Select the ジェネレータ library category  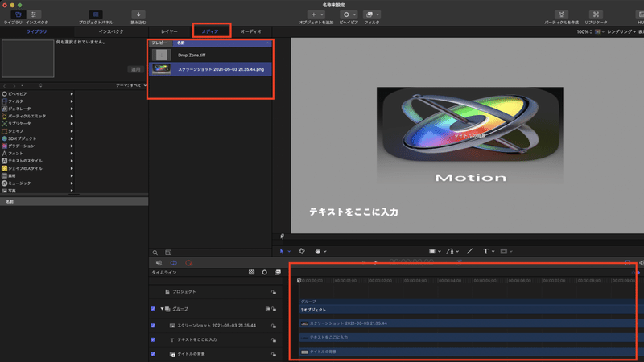(x=37, y=109)
